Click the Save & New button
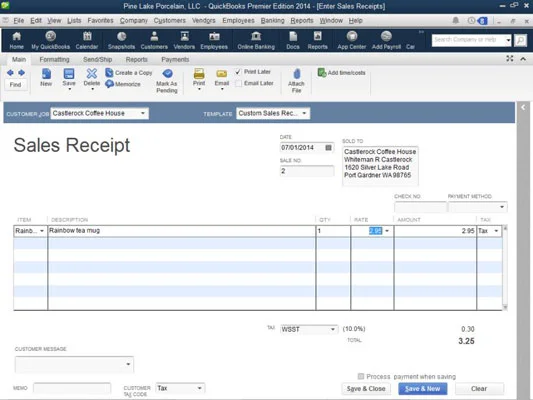Screen dimensions: 533x400 point(423,388)
